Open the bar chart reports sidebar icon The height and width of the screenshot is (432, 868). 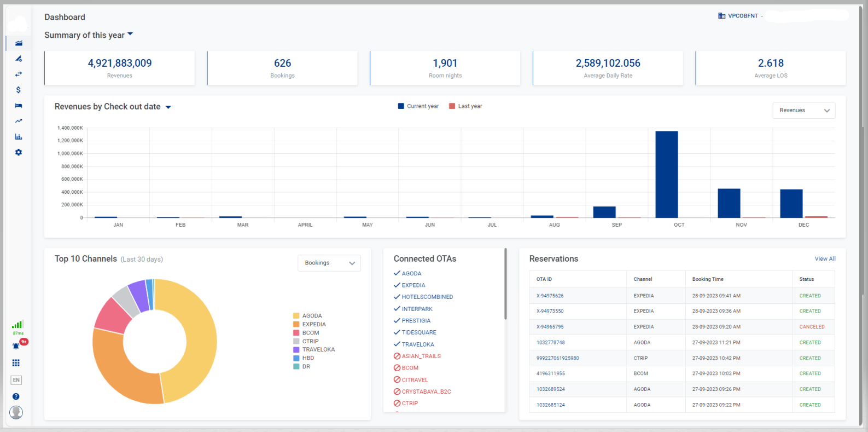pyautogui.click(x=18, y=137)
